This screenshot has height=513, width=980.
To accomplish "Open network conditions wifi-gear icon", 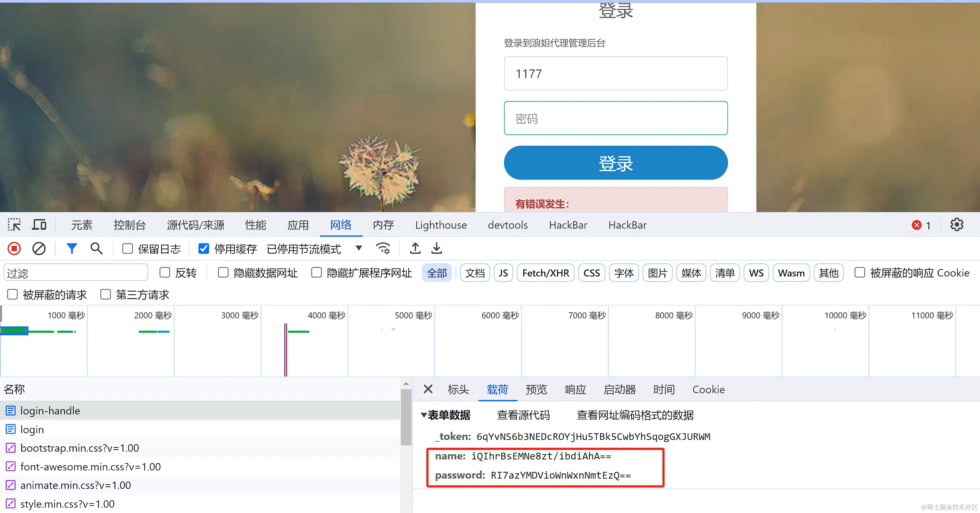I will click(x=383, y=249).
